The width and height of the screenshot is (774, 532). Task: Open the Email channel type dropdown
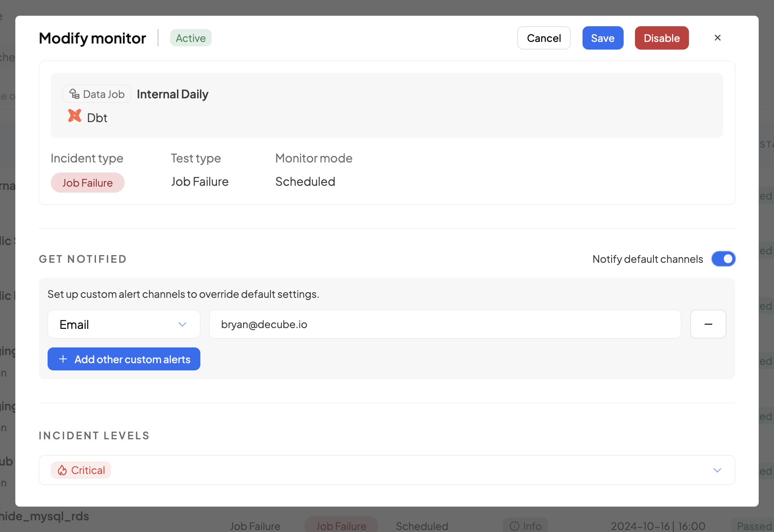click(x=124, y=324)
